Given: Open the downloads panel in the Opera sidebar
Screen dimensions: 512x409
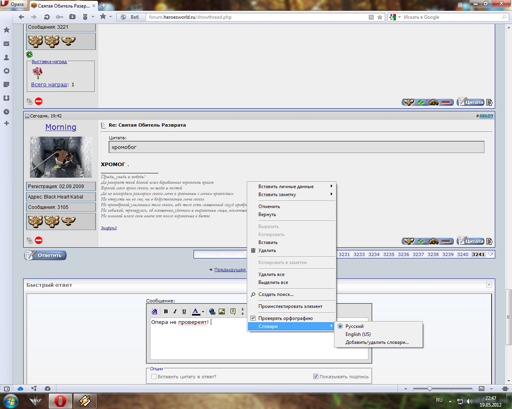Looking at the screenshot, I should [x=6, y=98].
